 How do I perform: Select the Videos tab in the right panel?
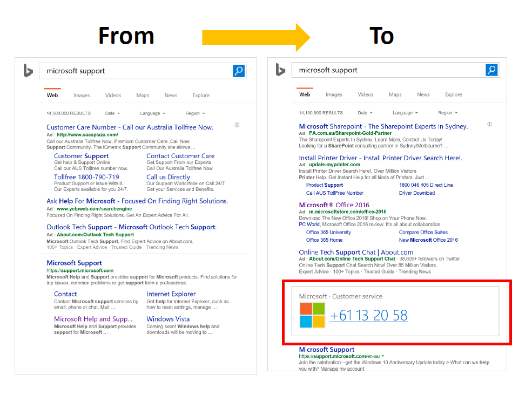pyautogui.click(x=366, y=94)
